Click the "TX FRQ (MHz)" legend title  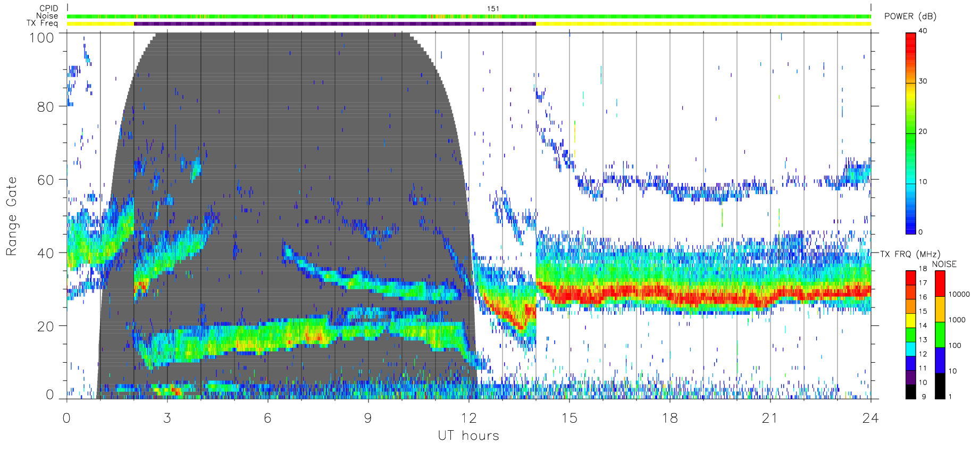coord(910,254)
